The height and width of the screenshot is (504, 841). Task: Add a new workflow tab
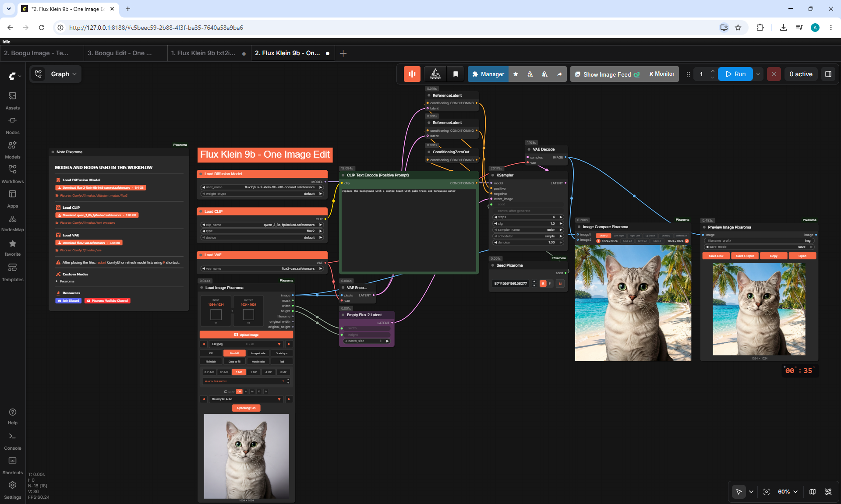point(343,53)
